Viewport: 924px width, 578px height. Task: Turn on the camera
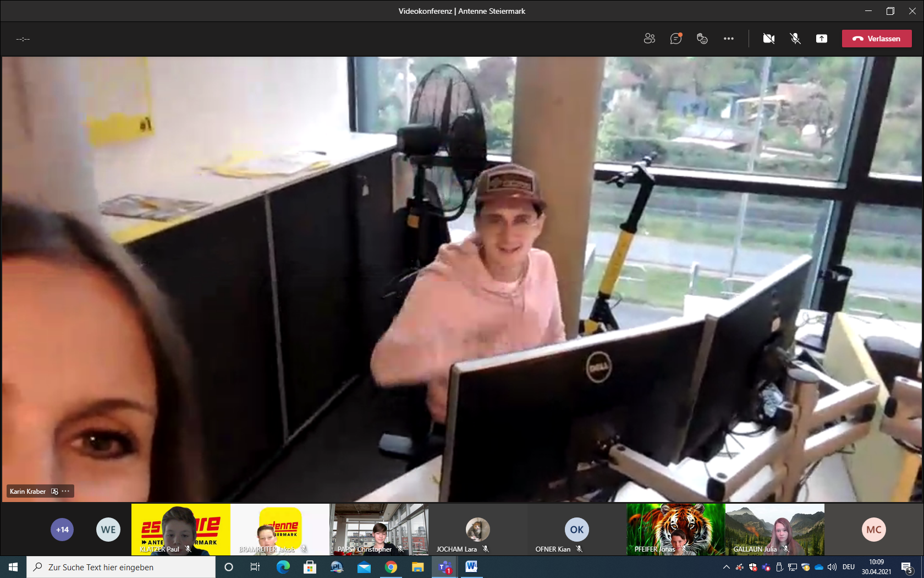point(768,39)
